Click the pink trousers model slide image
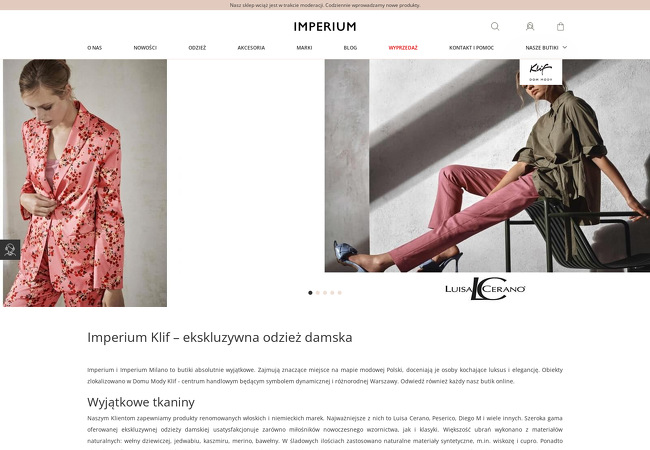 pyautogui.click(x=487, y=166)
